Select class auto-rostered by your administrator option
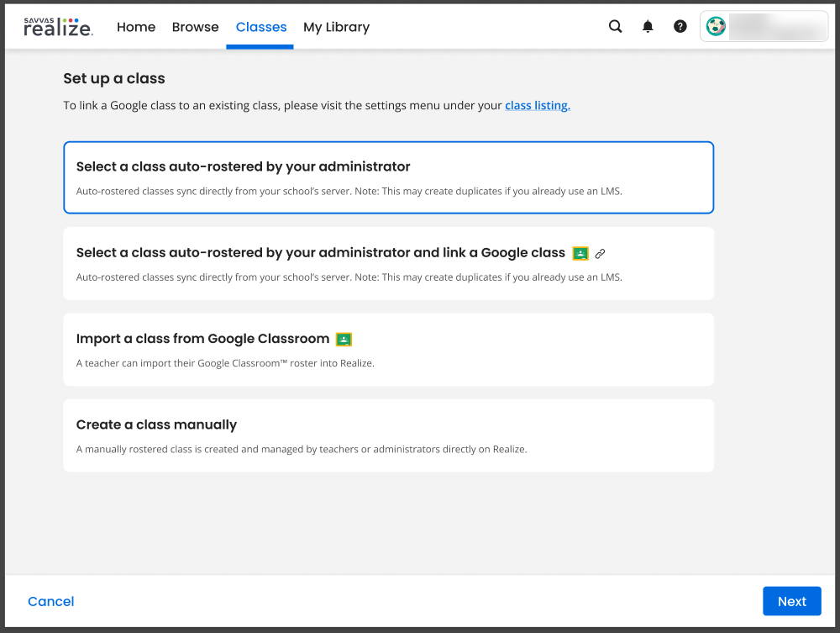This screenshot has height=633, width=840. point(388,177)
